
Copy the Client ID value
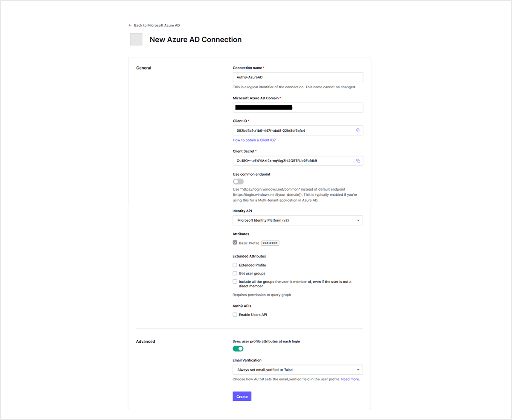(358, 130)
